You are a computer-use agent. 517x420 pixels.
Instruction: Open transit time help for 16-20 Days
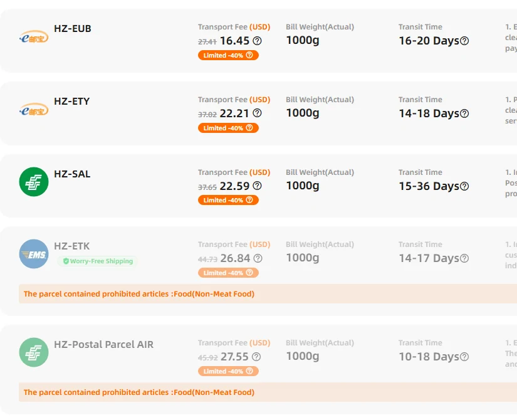[464, 41]
